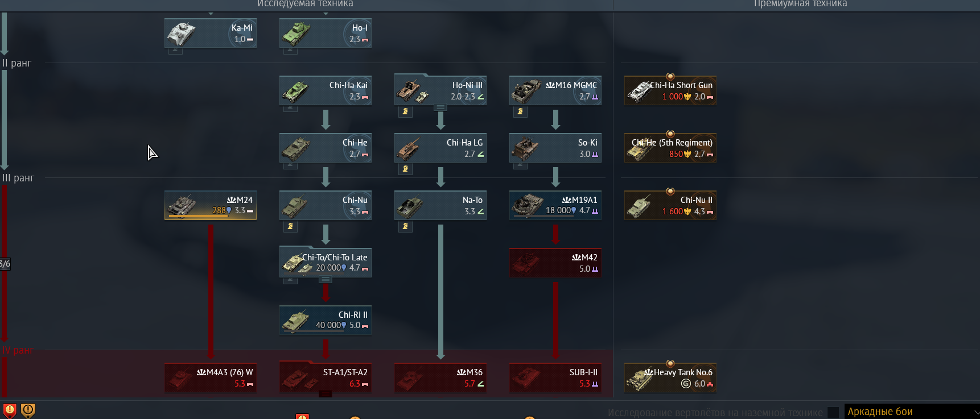The image size is (980, 419).
Task: Open the So-Ki anti-air vehicle
Action: pos(555,148)
